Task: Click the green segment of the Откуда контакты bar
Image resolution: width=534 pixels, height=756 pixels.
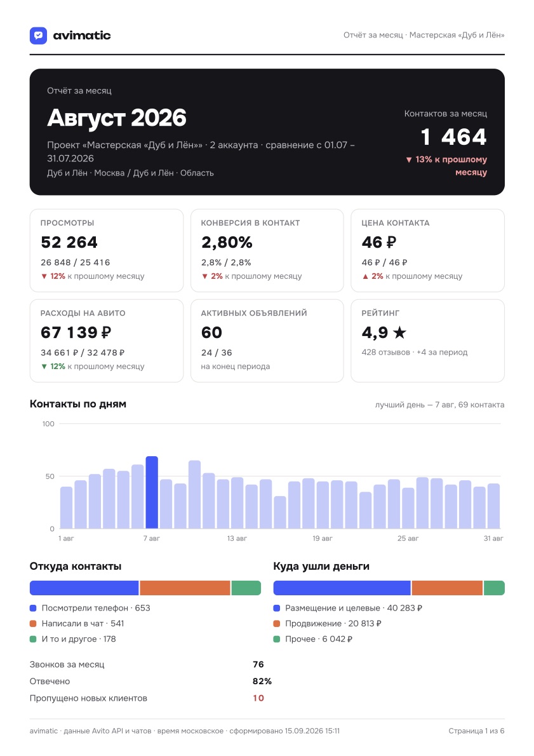Action: pyautogui.click(x=246, y=588)
